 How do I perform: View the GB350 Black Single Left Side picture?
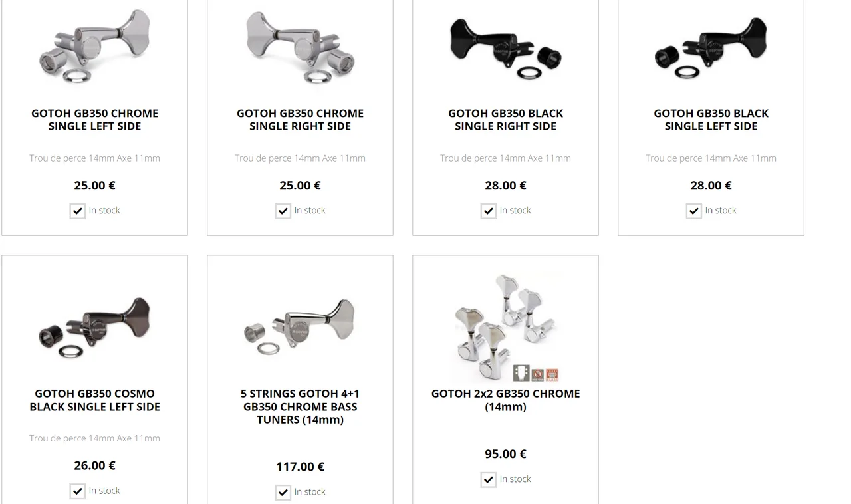pyautogui.click(x=711, y=47)
